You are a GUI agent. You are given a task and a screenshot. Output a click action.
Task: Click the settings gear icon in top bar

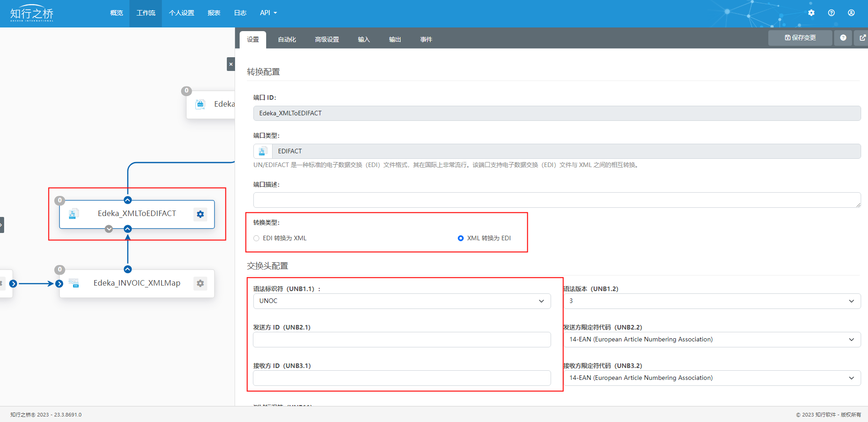pyautogui.click(x=811, y=13)
